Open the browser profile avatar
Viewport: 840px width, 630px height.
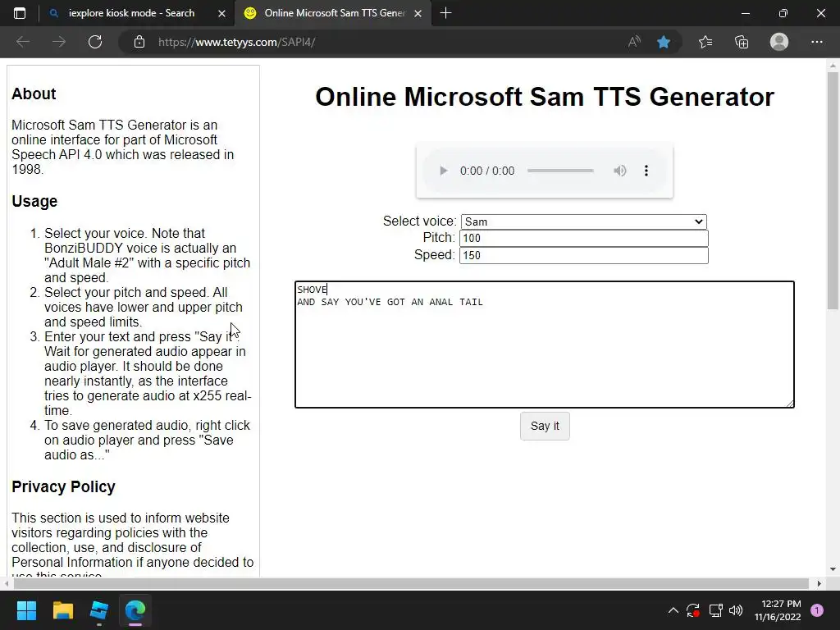pos(779,42)
